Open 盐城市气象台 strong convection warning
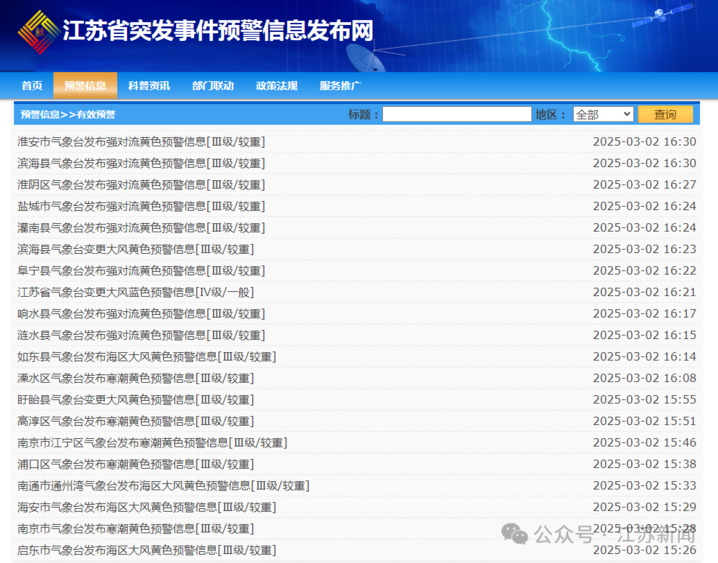The image size is (718, 563). (x=141, y=206)
